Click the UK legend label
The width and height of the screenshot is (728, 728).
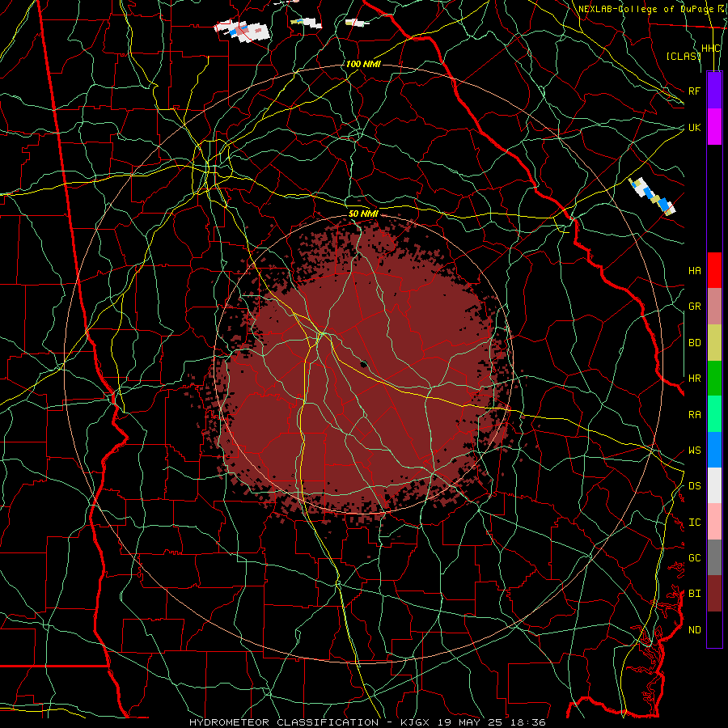(x=694, y=127)
